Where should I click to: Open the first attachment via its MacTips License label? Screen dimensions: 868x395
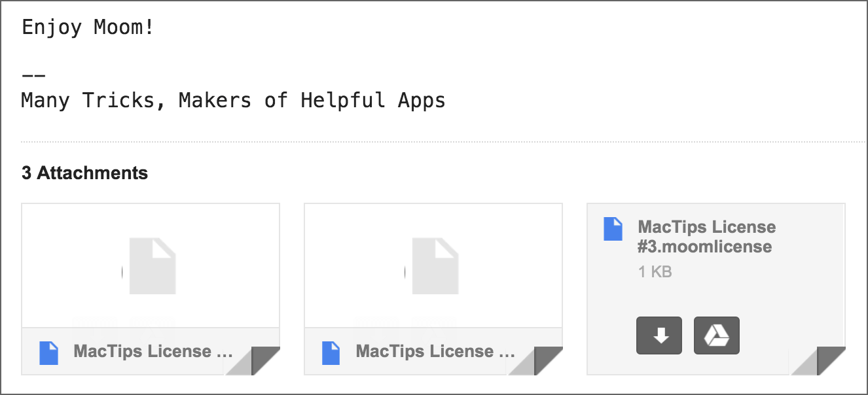coord(153,352)
